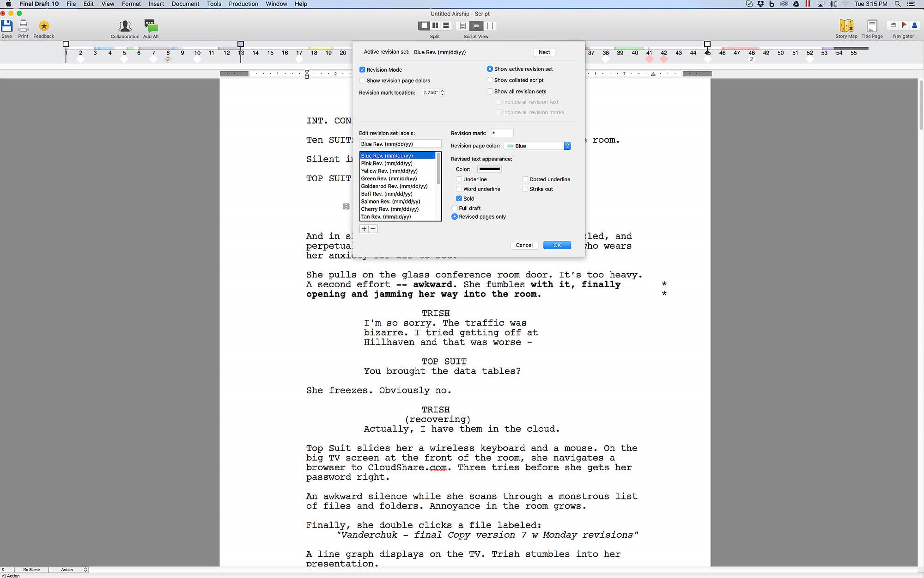Click the Print icon

coord(23,26)
